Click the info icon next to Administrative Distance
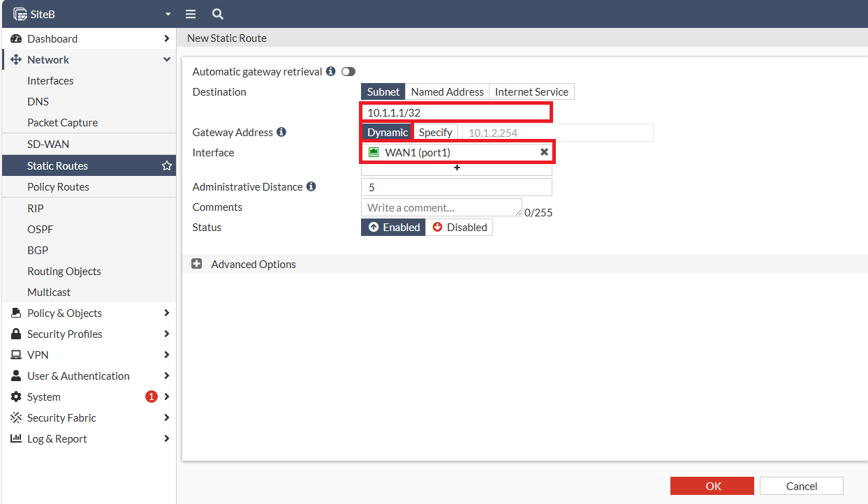This screenshot has width=868, height=504. (311, 186)
